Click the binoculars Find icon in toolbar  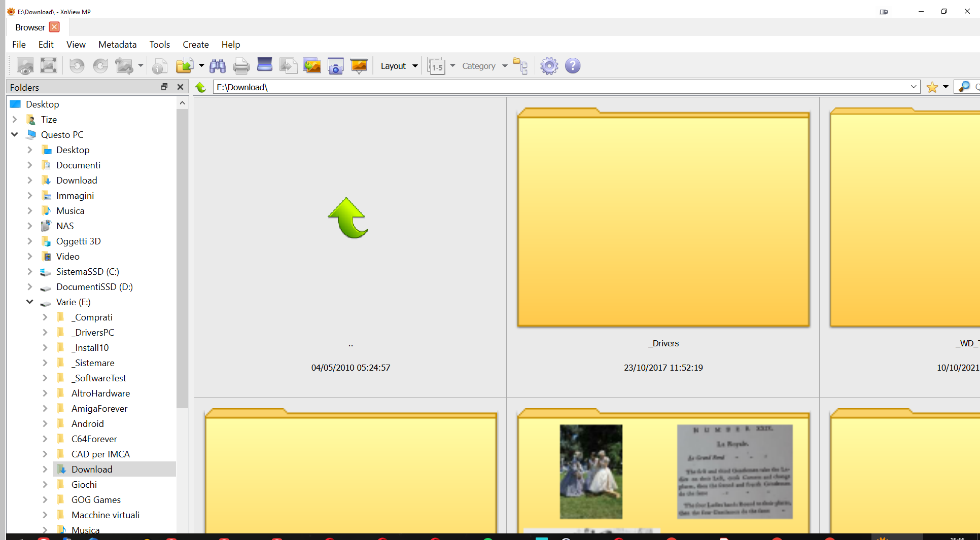pos(218,66)
